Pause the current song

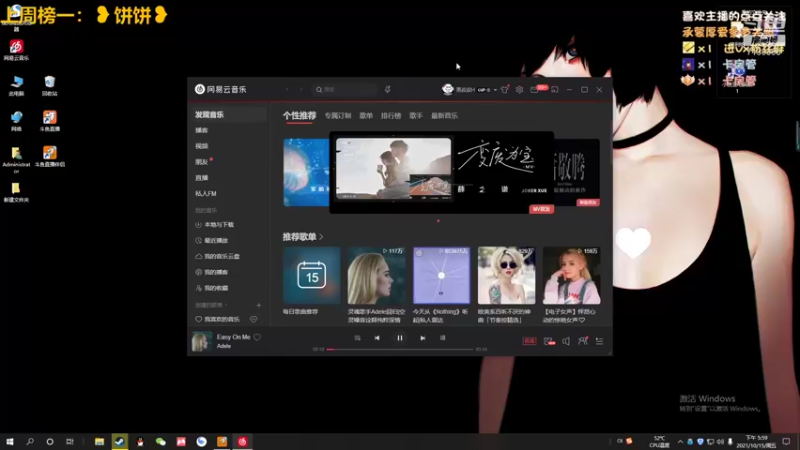(399, 338)
